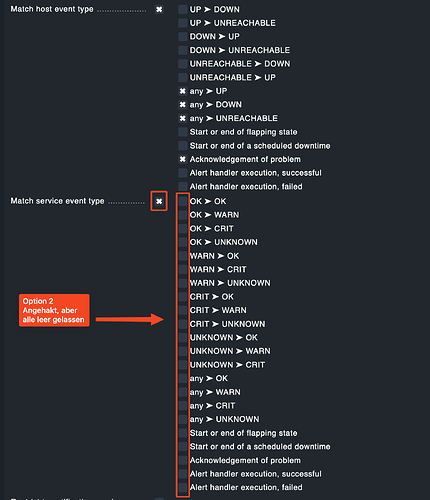Uncheck the host any ➤ DOWN checkbox
Image resolution: width=430 pixels, height=500 pixels.
coord(183,105)
